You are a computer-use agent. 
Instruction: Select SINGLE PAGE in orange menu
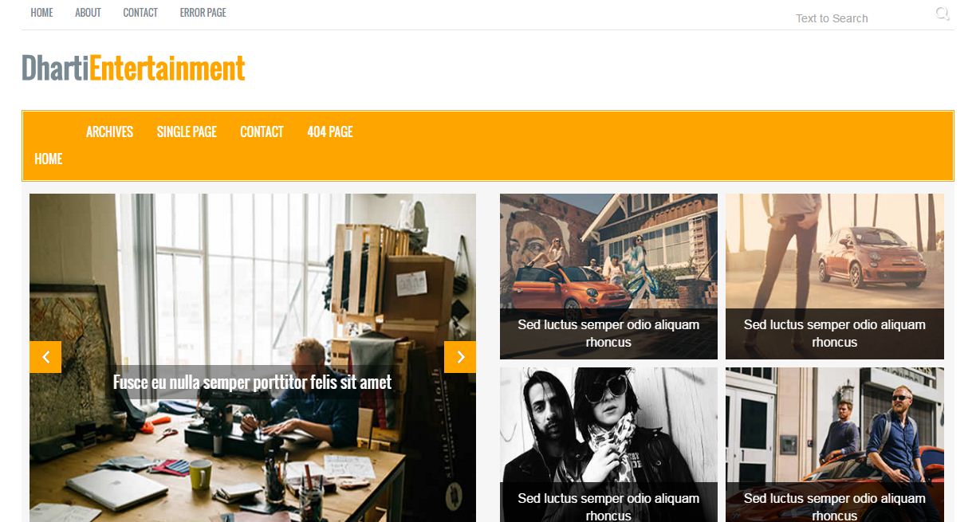(187, 131)
